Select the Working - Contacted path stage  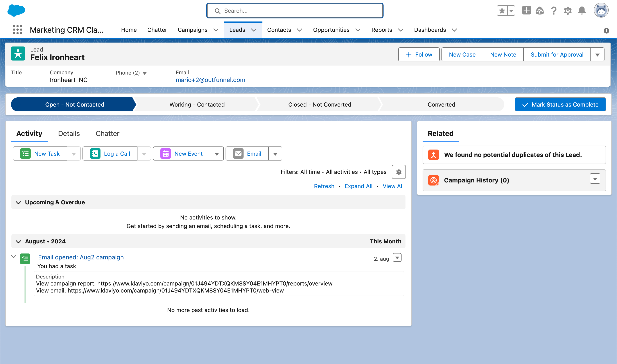(197, 105)
